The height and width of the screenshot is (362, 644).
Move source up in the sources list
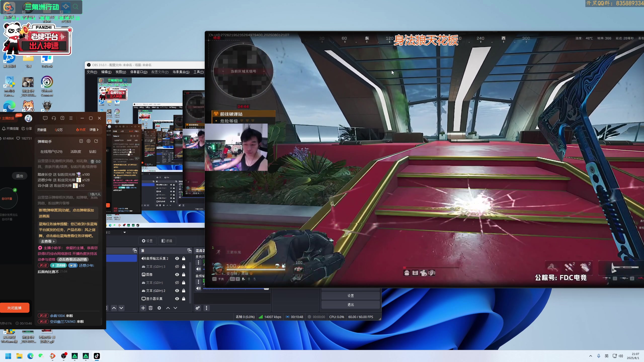pyautogui.click(x=168, y=308)
